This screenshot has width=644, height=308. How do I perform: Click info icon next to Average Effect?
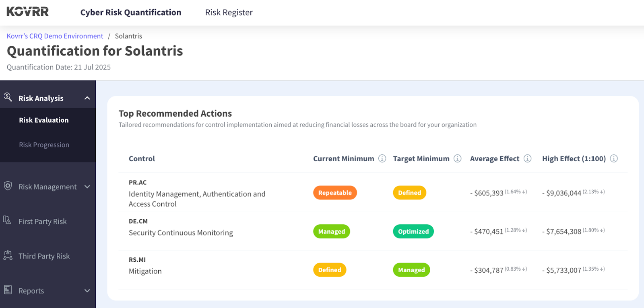click(x=528, y=158)
